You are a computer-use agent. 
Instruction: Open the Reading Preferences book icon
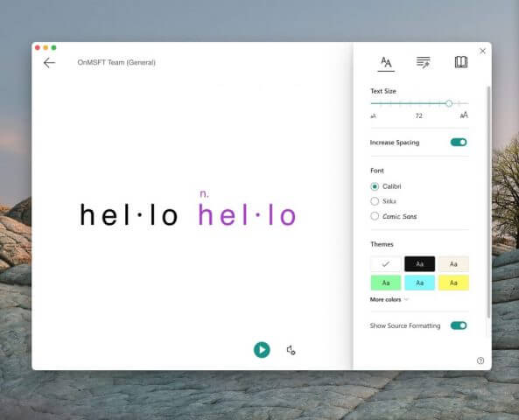(x=461, y=62)
